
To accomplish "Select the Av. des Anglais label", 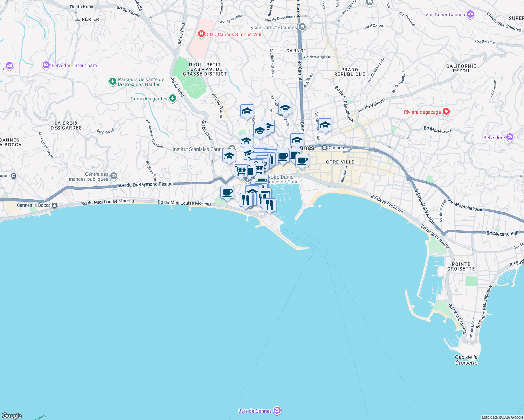I will 316,57.
